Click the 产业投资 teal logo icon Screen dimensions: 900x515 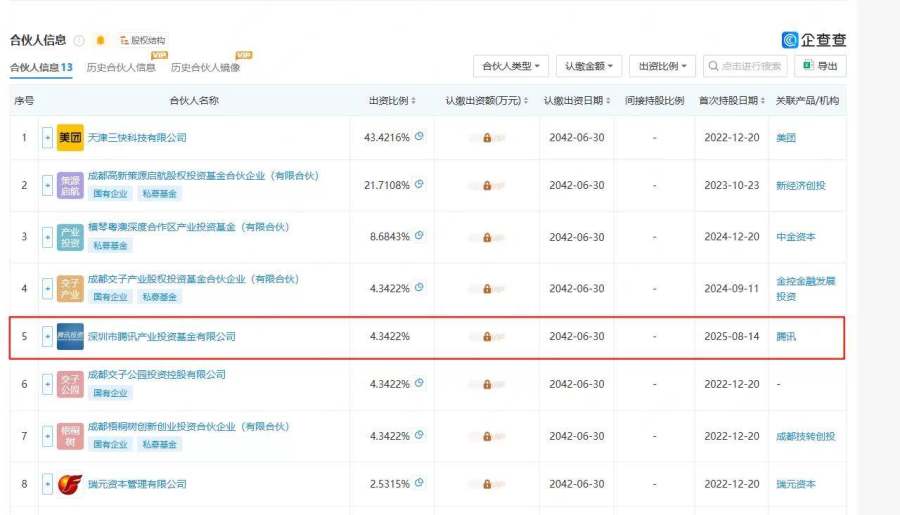point(70,237)
